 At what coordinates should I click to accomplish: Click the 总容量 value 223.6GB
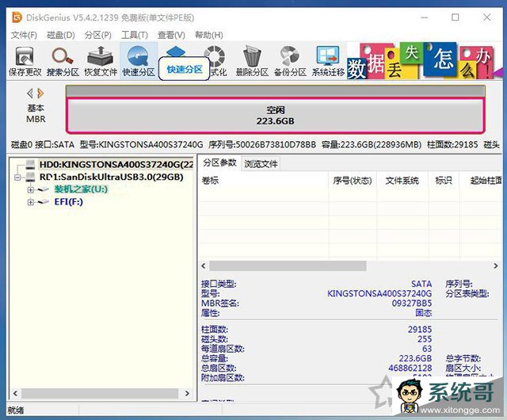tap(415, 358)
